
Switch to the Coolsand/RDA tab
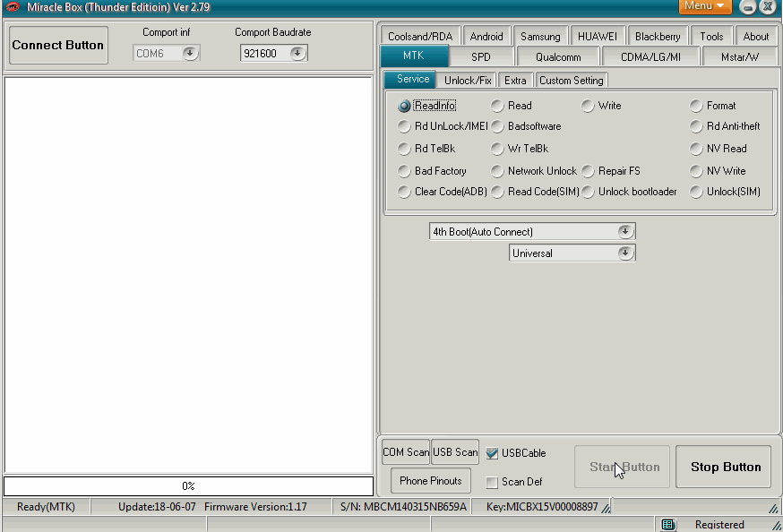[x=420, y=37]
